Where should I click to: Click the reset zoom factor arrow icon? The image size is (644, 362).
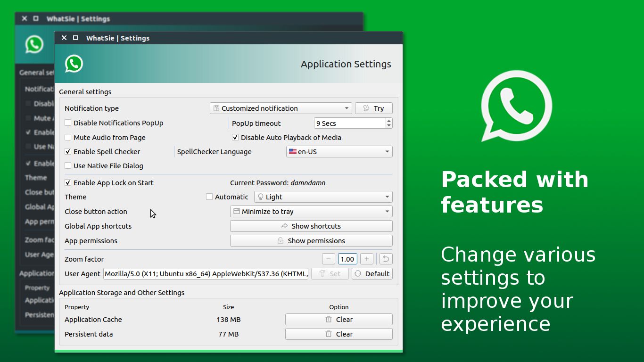(x=386, y=259)
